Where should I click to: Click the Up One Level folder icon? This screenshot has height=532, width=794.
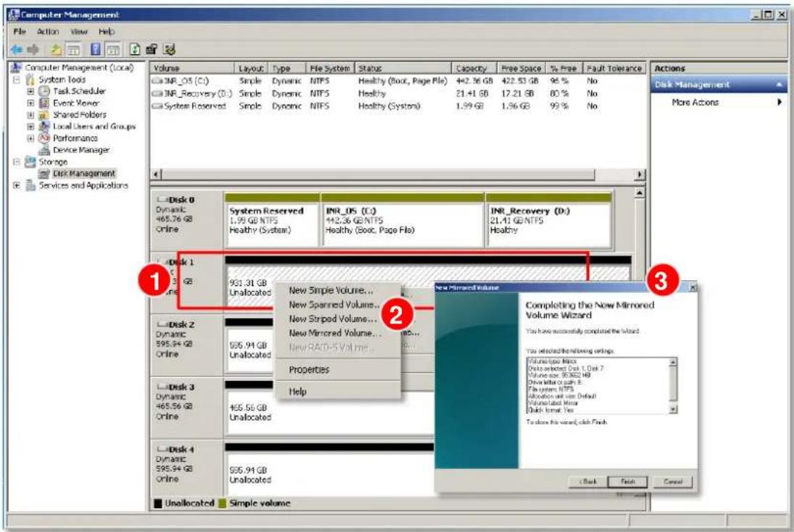click(57, 49)
